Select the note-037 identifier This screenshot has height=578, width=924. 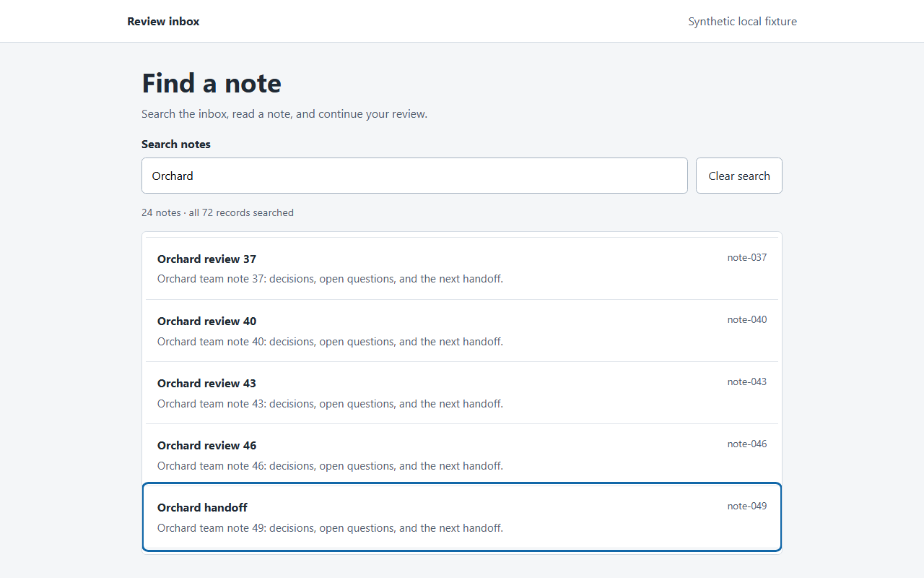tap(747, 258)
